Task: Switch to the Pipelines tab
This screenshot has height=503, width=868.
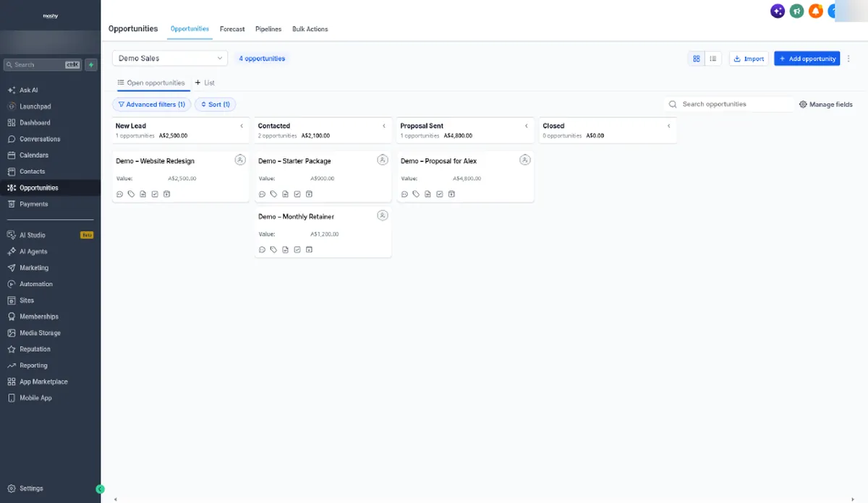Action: tap(268, 29)
